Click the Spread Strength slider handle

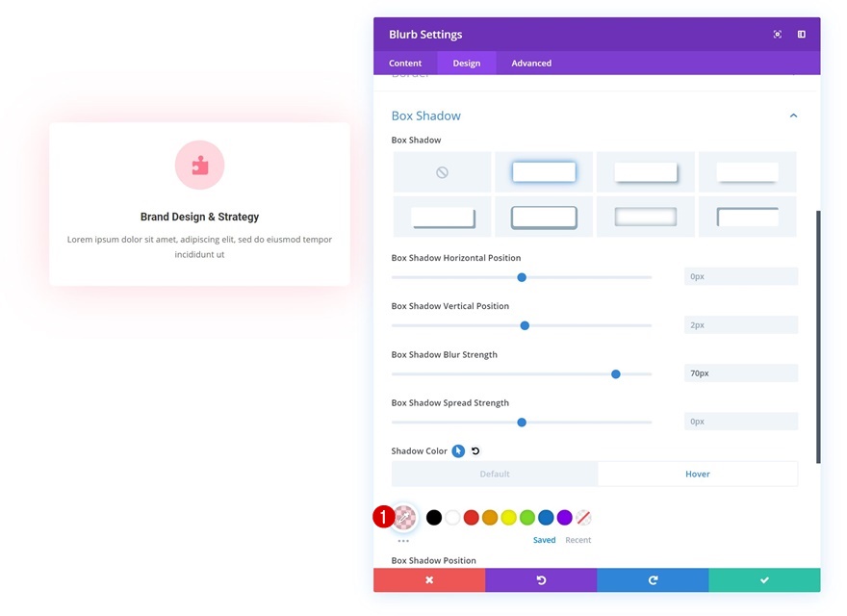tap(522, 423)
